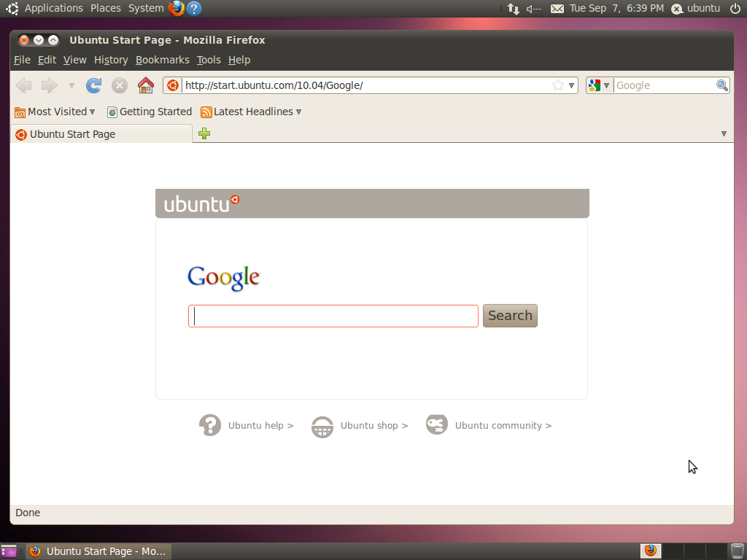This screenshot has height=560, width=747.
Task: Expand the address bar URL history dropdown
Action: pos(571,86)
